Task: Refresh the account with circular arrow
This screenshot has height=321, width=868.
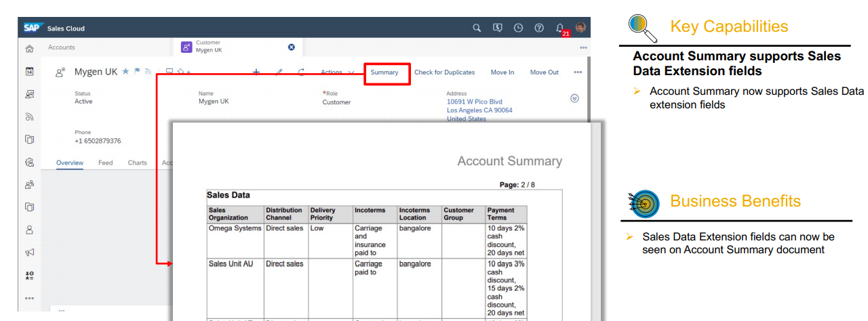Action: click(x=301, y=72)
